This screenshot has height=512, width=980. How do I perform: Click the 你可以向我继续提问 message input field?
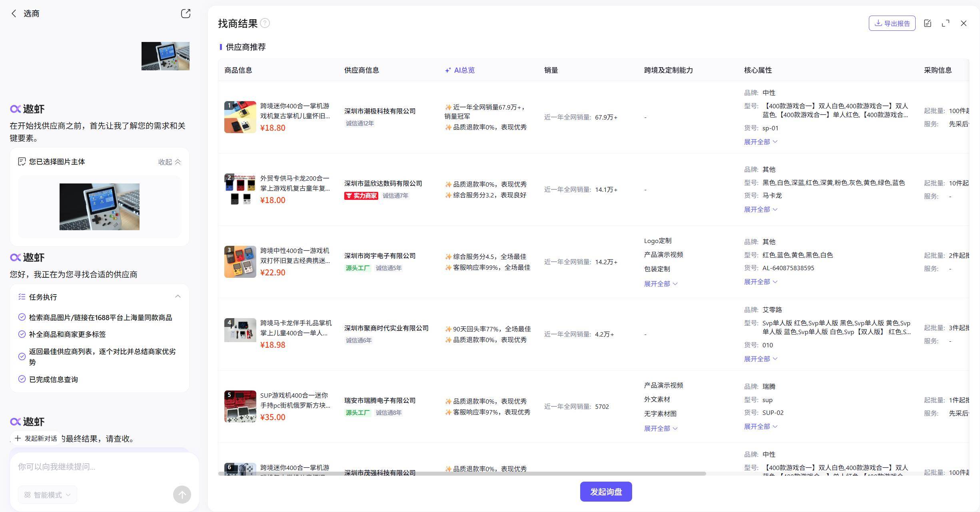(100, 467)
